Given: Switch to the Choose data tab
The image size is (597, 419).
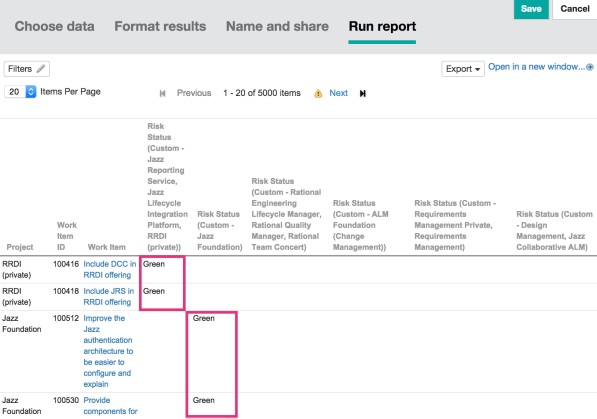Looking at the screenshot, I should click(x=54, y=26).
